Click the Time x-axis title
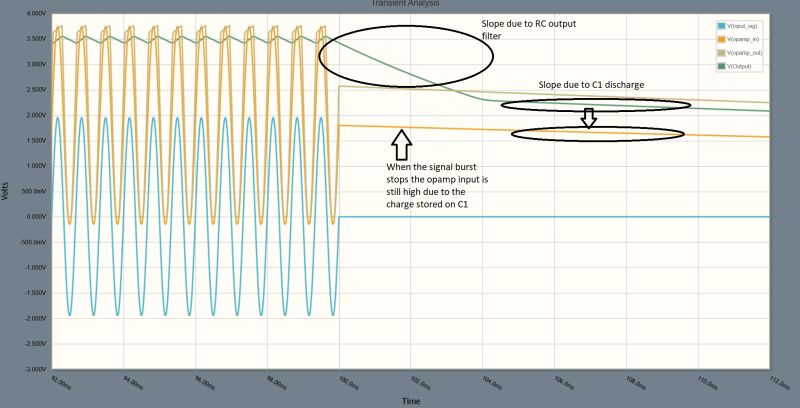The height and width of the screenshot is (408, 800). coord(411,401)
